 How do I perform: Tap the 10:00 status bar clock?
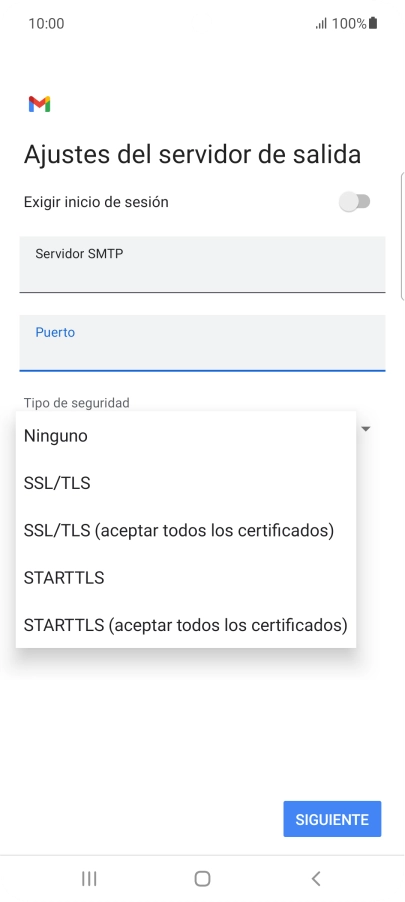point(46,24)
